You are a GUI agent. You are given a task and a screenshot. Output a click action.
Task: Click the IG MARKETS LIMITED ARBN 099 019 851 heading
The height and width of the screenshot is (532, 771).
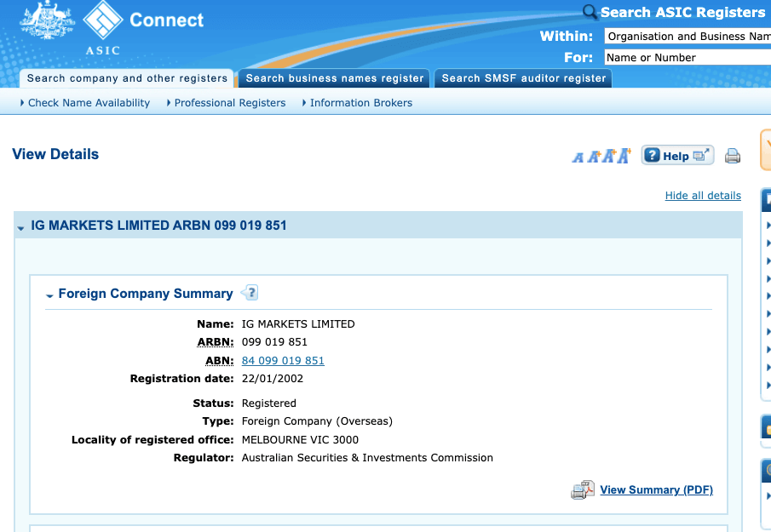pos(158,226)
